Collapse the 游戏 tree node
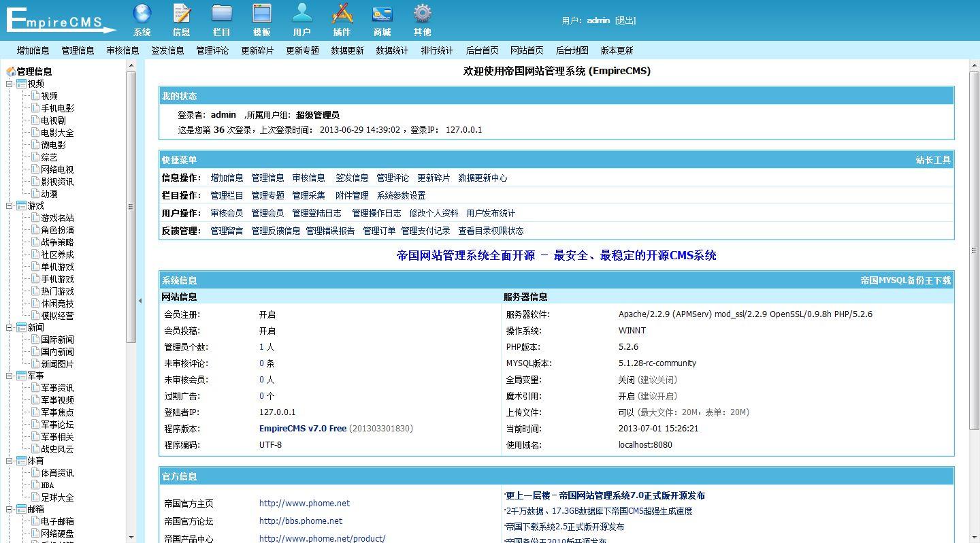This screenshot has width=980, height=543. click(10, 205)
